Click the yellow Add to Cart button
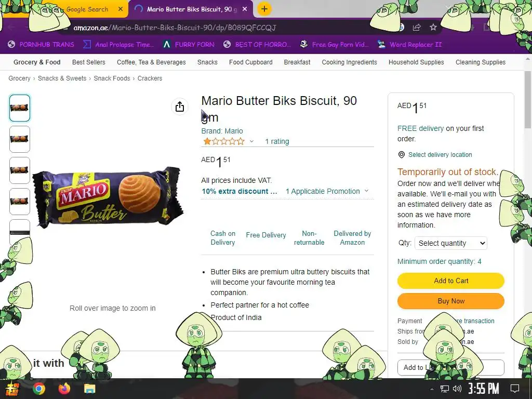Screen dimensions: 532x399 pos(451,281)
